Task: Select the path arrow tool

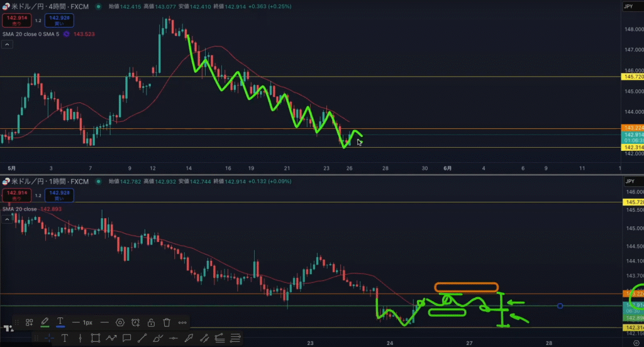Action: (x=111, y=338)
